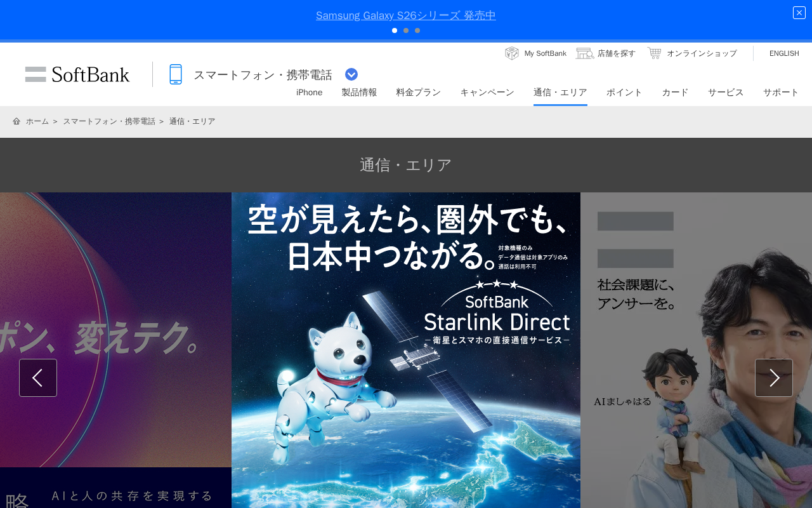Click the store search shop icon

(x=584, y=53)
